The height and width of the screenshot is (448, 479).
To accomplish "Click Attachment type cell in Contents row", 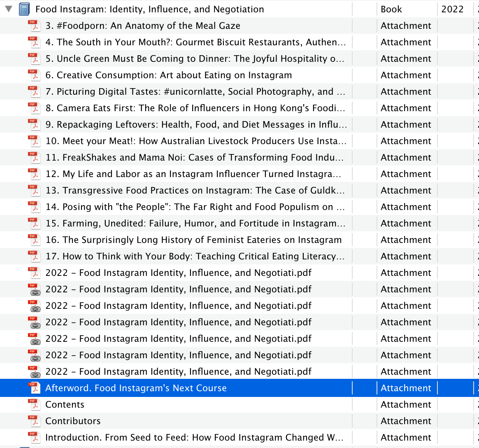I will [x=406, y=405].
